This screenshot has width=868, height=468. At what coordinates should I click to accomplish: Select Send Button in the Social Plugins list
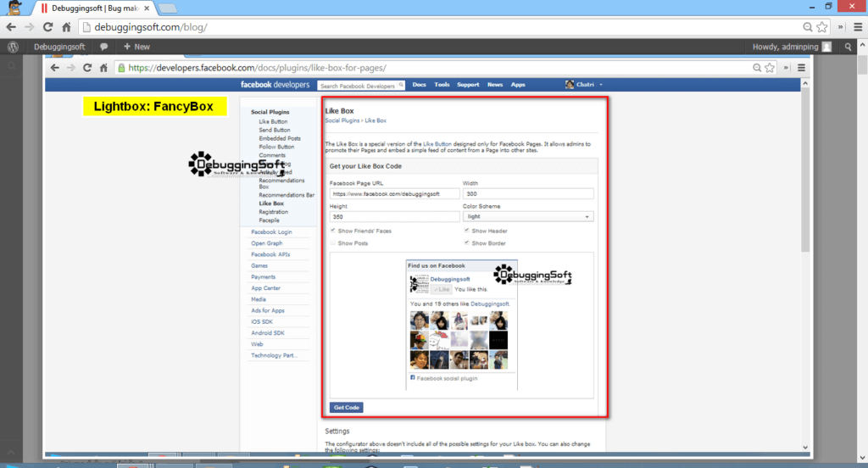[275, 131]
